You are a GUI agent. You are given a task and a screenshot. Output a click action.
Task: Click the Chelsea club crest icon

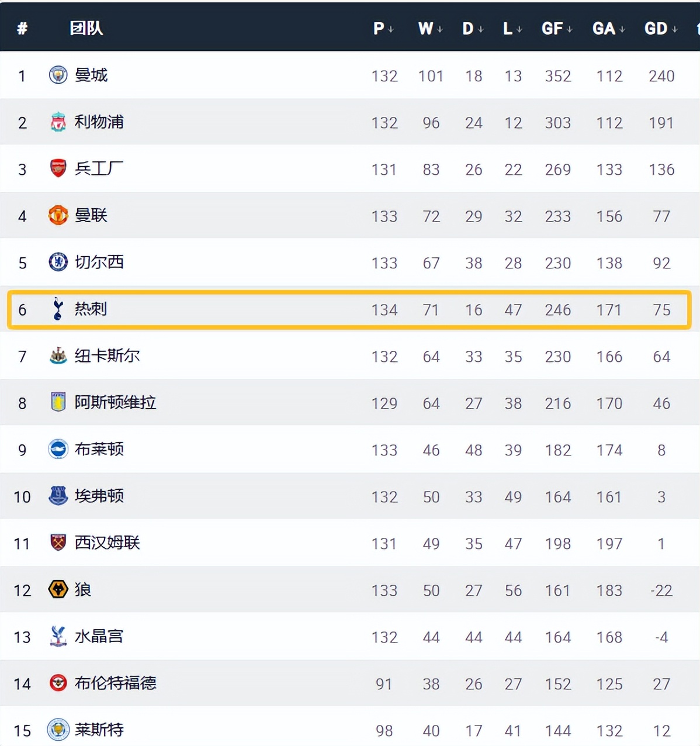58,262
